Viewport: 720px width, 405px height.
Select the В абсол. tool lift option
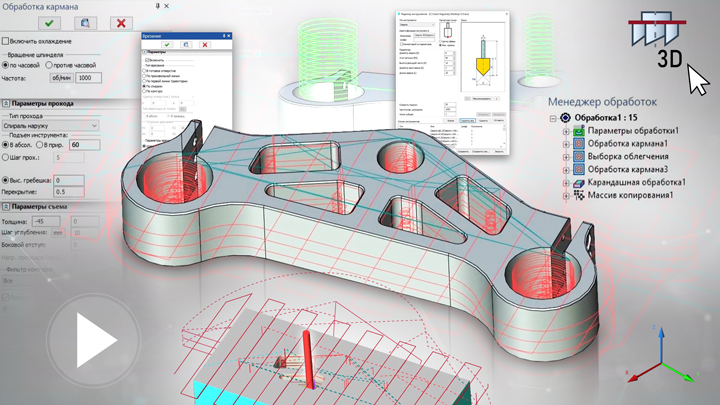pos(6,145)
